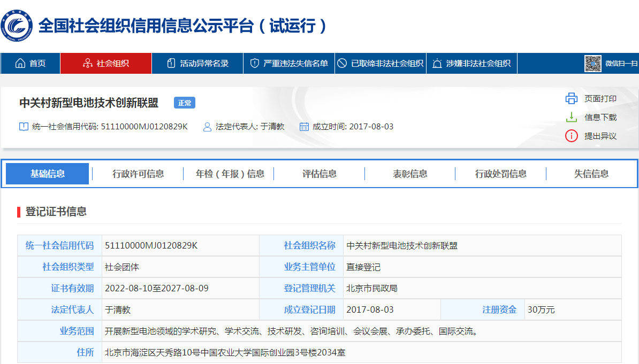
Task: Click the 正常 status badge
Action: point(185,103)
